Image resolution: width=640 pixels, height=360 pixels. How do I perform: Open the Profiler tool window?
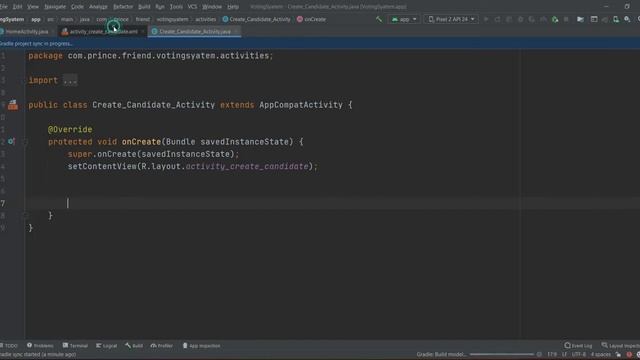tap(162, 346)
